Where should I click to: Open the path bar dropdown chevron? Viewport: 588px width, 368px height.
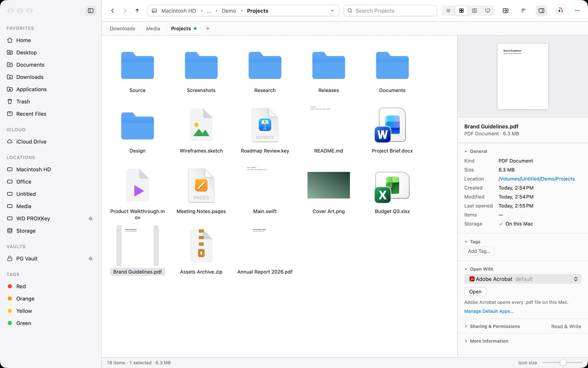tap(332, 11)
